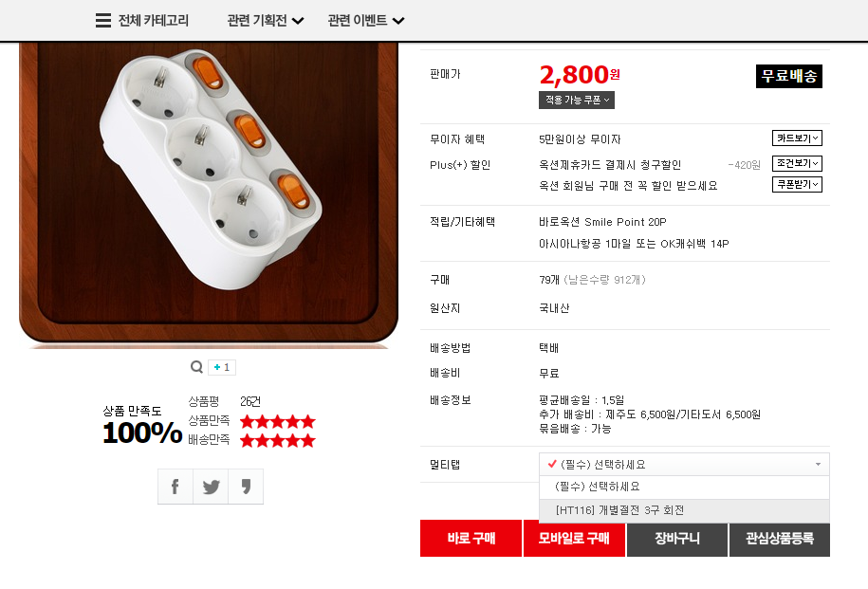Open the 전체 카테고리 hamburger menu icon
Viewport: 868px width, 589px height.
pyautogui.click(x=103, y=21)
